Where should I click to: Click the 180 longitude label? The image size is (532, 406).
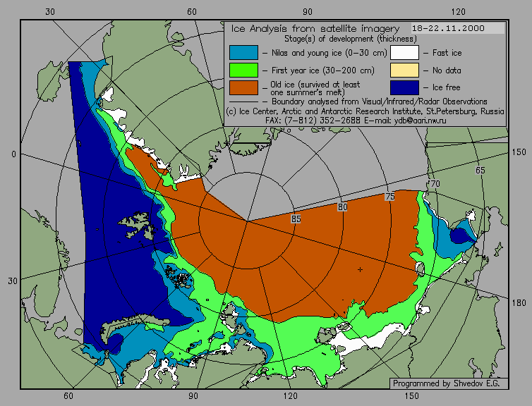pyautogui.click(x=519, y=302)
